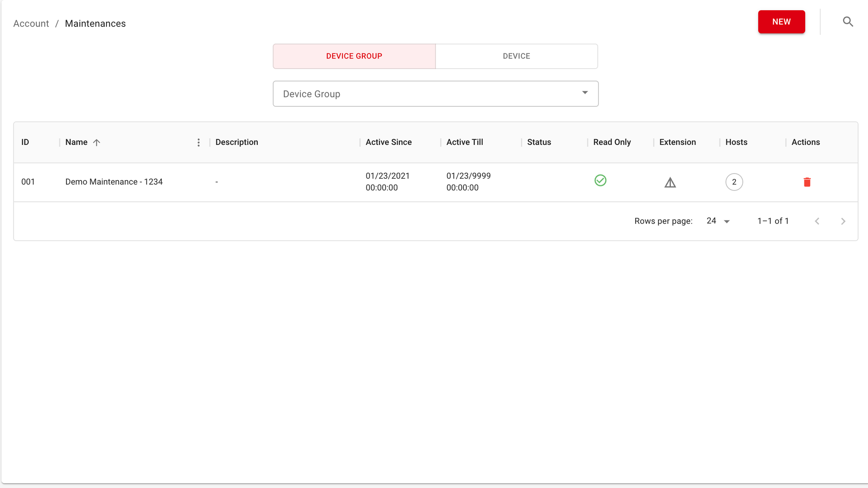Navigate to Account breadcrumb link
868x488 pixels.
tap(31, 24)
